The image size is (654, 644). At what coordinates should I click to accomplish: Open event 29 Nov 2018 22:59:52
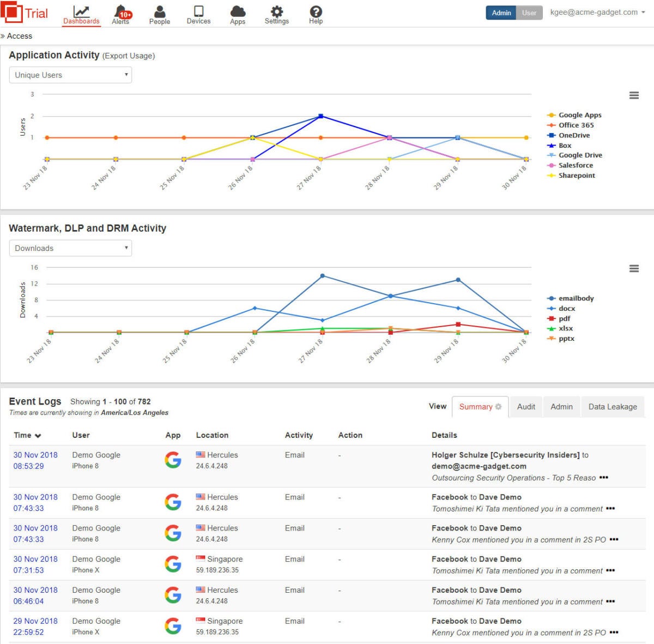pyautogui.click(x=35, y=627)
